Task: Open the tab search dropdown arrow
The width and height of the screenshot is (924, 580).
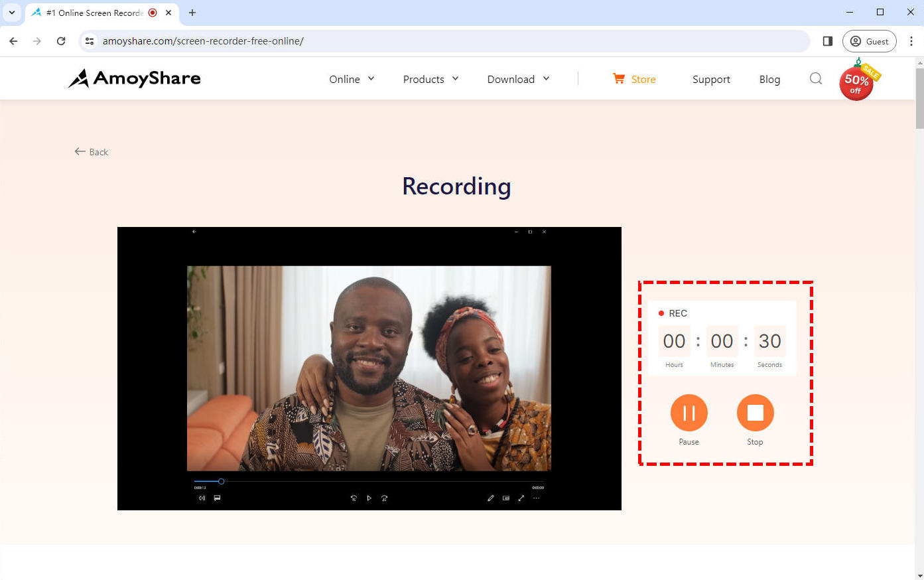Action: click(11, 13)
